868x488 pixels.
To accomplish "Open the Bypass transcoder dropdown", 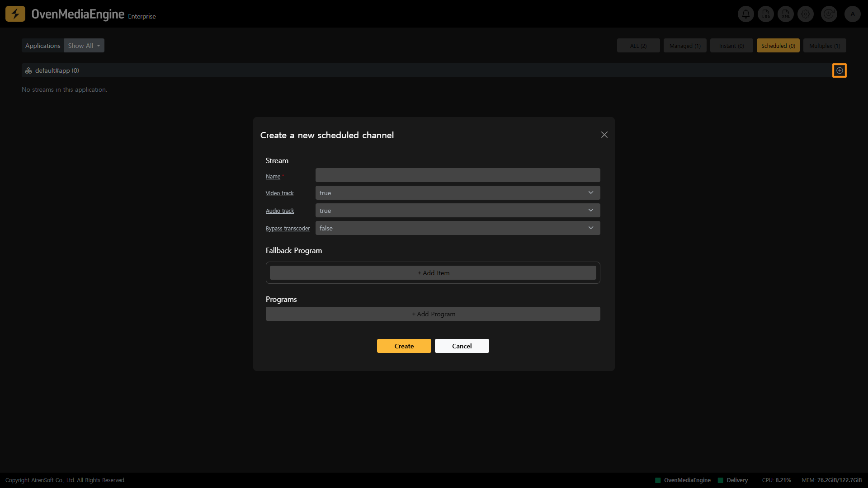I will pyautogui.click(x=458, y=228).
